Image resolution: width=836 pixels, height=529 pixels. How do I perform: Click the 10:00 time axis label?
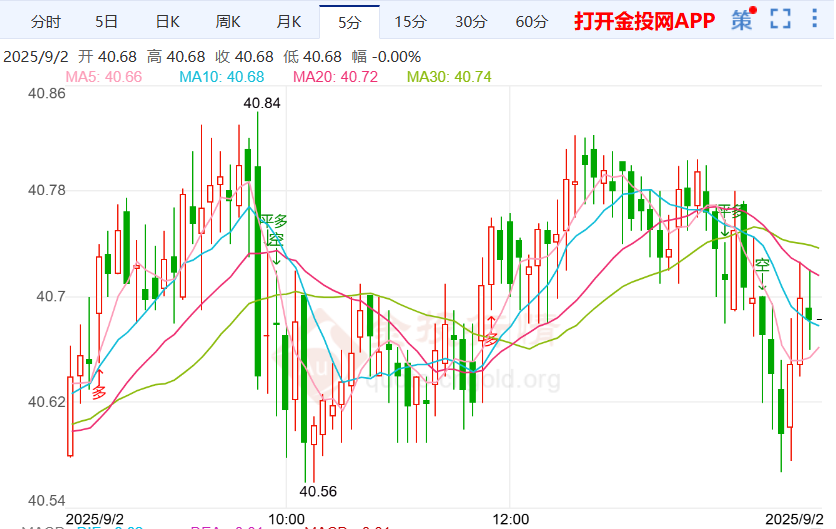286,519
